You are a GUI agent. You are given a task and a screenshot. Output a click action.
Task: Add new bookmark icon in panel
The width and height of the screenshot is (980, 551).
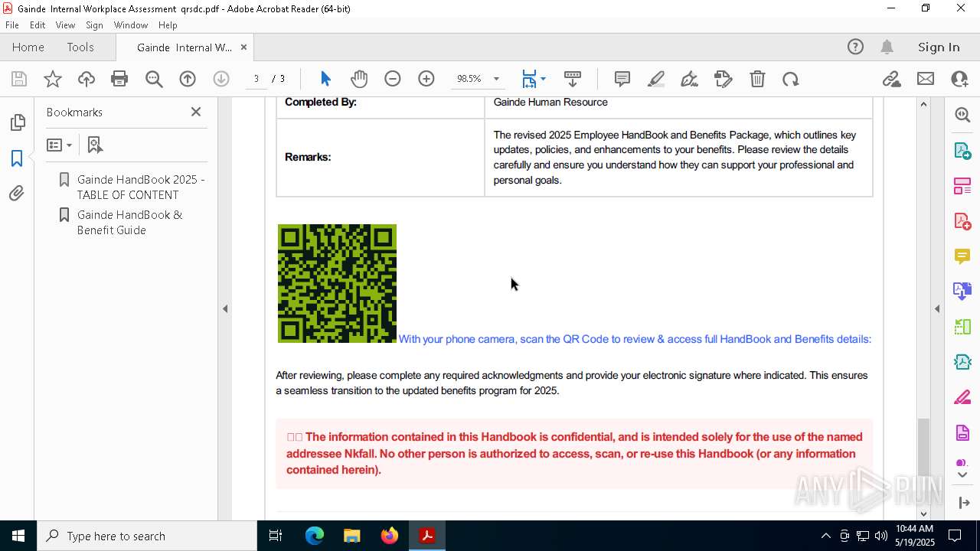[x=95, y=145]
